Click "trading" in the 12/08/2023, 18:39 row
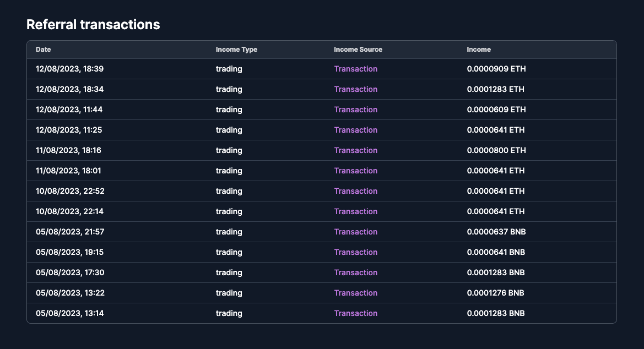This screenshot has width=644, height=349. [x=229, y=69]
